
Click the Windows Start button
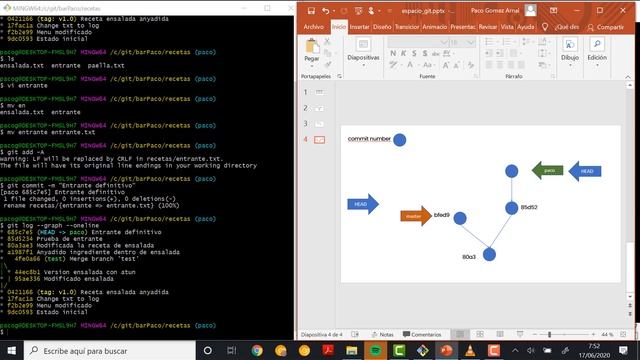[11, 351]
